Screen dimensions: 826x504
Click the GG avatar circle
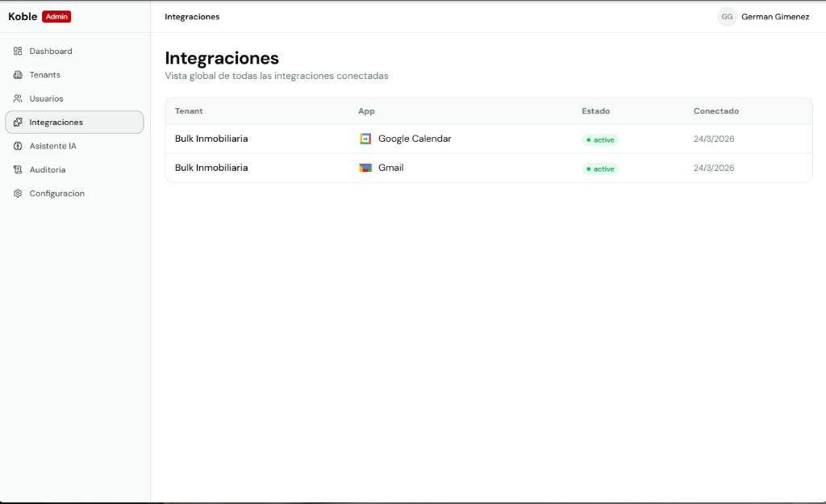(727, 16)
